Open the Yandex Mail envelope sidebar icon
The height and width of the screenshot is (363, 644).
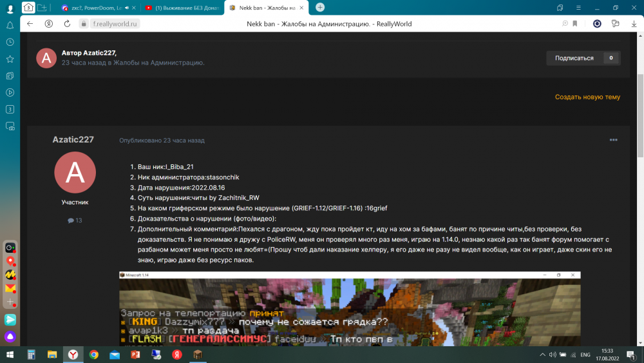(x=10, y=288)
